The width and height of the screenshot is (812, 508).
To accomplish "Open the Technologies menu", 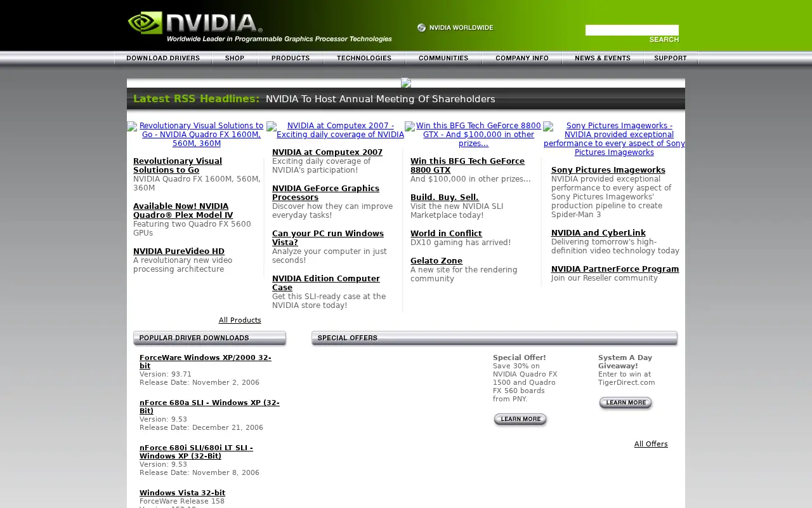I will 364,58.
